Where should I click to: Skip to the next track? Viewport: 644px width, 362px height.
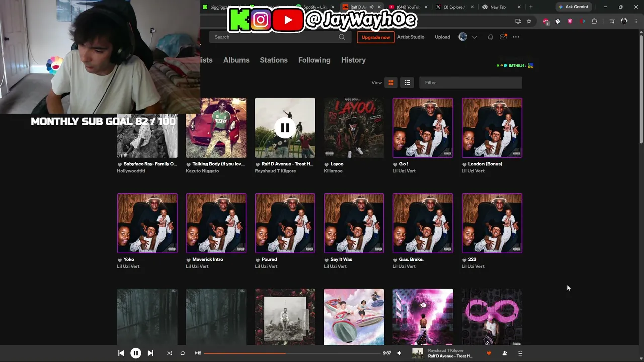[x=150, y=353]
